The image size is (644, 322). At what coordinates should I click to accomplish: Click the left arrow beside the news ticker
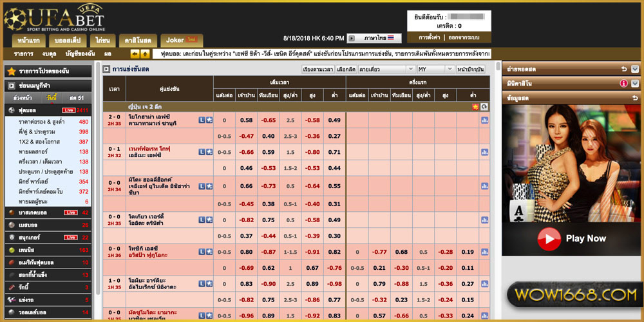(135, 54)
